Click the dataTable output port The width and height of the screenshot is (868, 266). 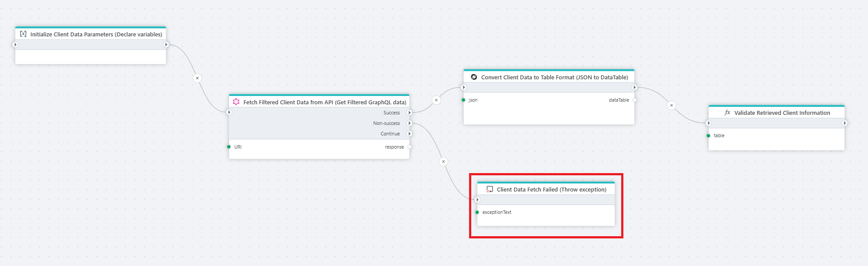tap(634, 100)
